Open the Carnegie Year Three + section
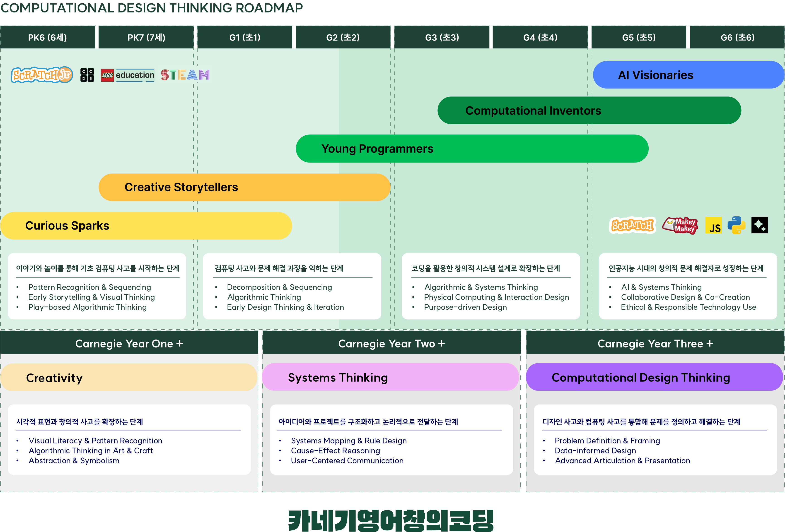The width and height of the screenshot is (785, 532). [655, 344]
